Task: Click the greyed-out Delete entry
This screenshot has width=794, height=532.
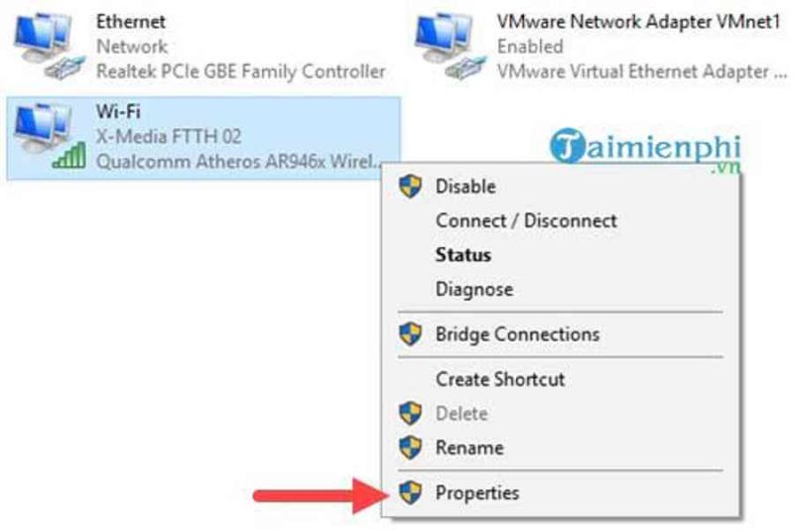Action: pos(462,414)
